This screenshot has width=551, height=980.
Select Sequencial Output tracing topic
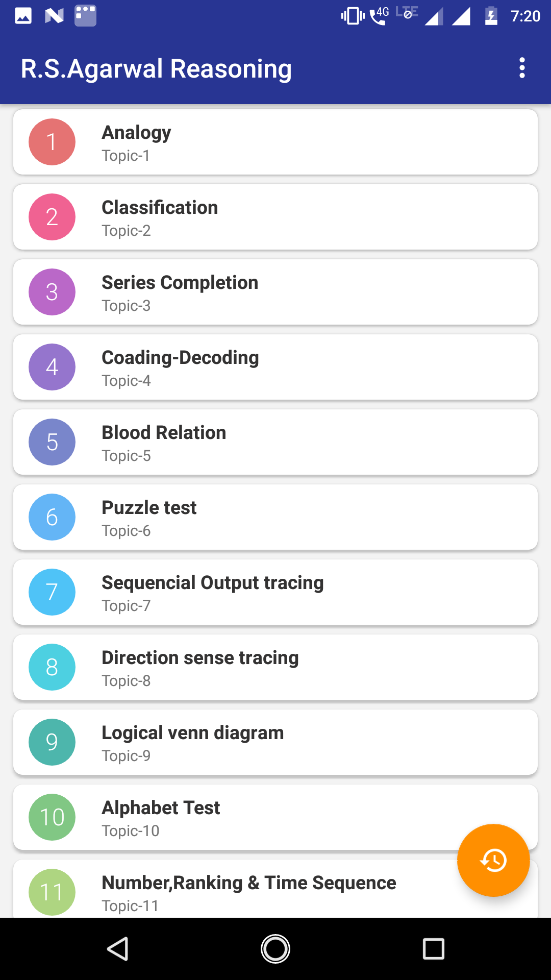[x=275, y=592]
